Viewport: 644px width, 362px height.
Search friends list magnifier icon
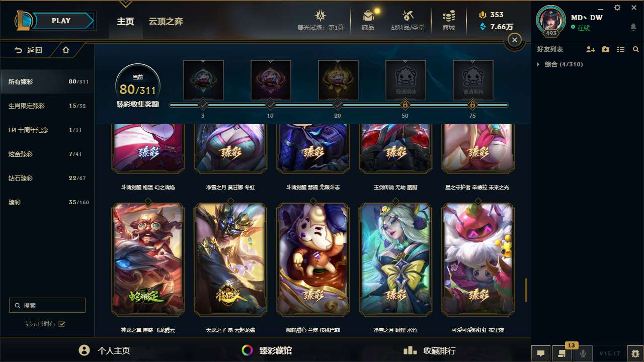pyautogui.click(x=635, y=49)
